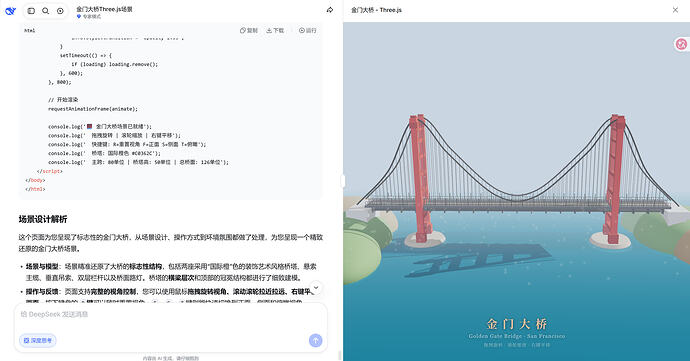Click the expert mode label under the title
Viewport: 690px width, 361px height.
tap(89, 17)
